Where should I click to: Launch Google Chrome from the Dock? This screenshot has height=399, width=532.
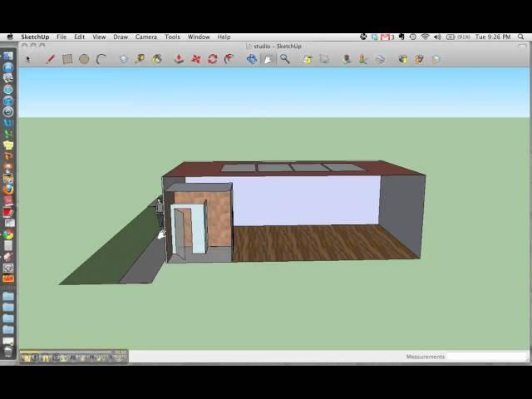(8, 234)
